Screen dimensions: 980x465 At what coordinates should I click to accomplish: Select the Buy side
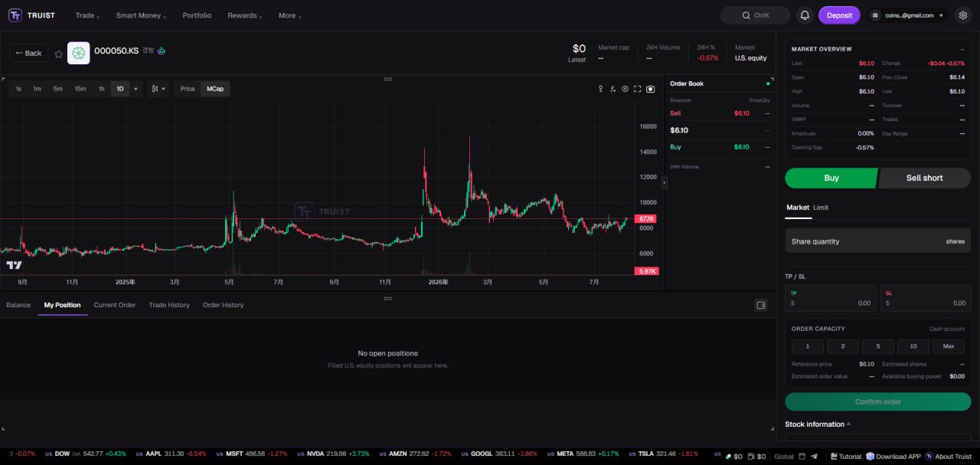(x=831, y=178)
